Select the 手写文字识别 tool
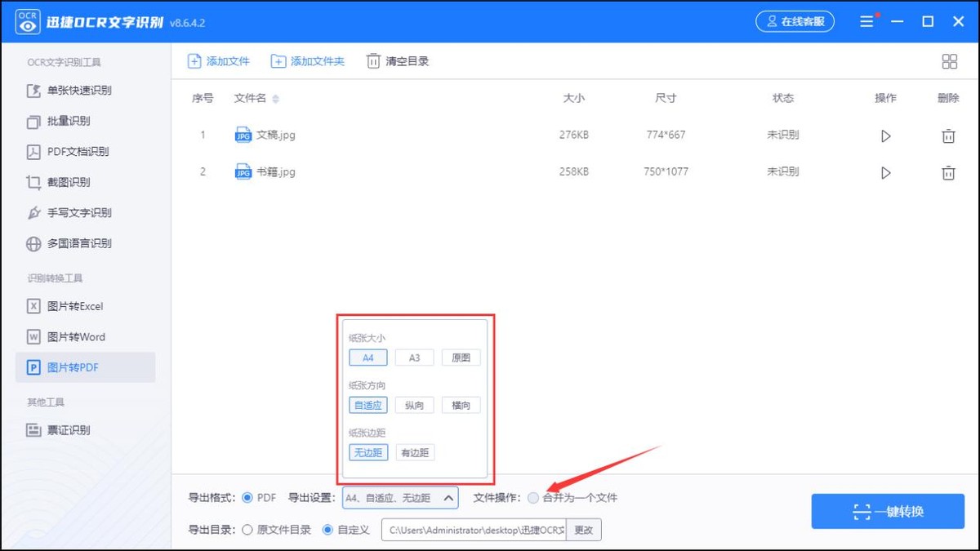Screen dimensions: 980x551 (82, 212)
